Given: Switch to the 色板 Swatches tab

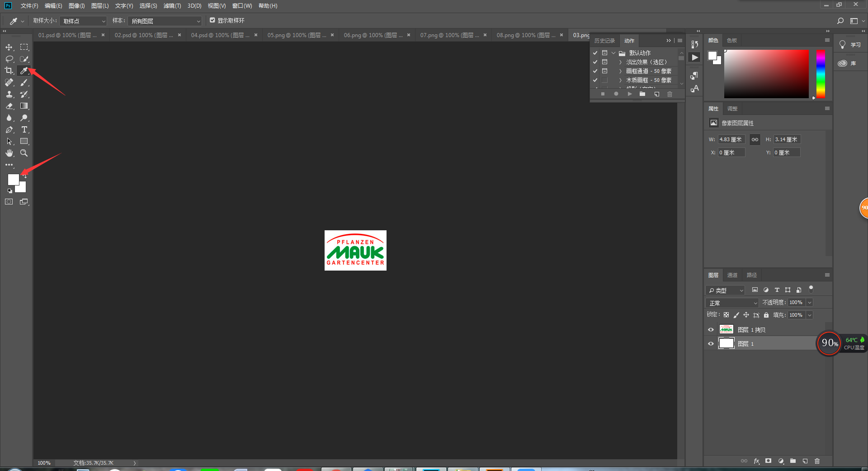Looking at the screenshot, I should coord(732,40).
